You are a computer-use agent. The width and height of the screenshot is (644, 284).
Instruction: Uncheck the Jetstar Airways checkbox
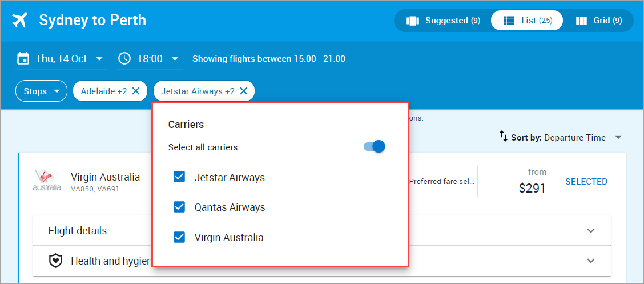tap(179, 177)
